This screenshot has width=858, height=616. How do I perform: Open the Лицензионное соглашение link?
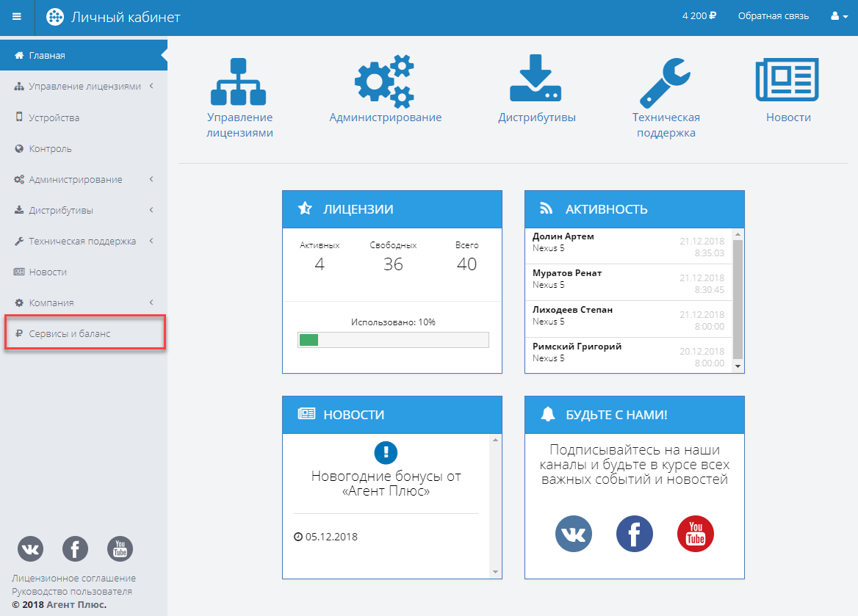coord(73,578)
